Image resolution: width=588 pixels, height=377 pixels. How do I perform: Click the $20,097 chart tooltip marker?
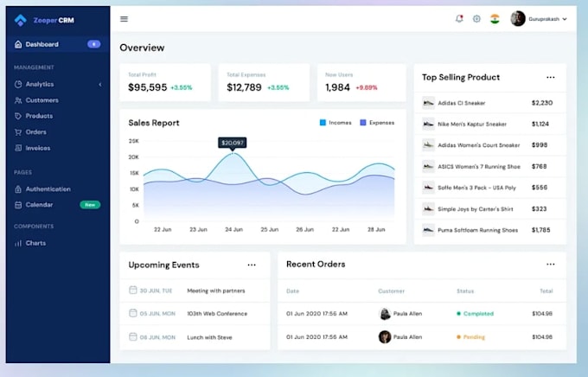click(233, 143)
